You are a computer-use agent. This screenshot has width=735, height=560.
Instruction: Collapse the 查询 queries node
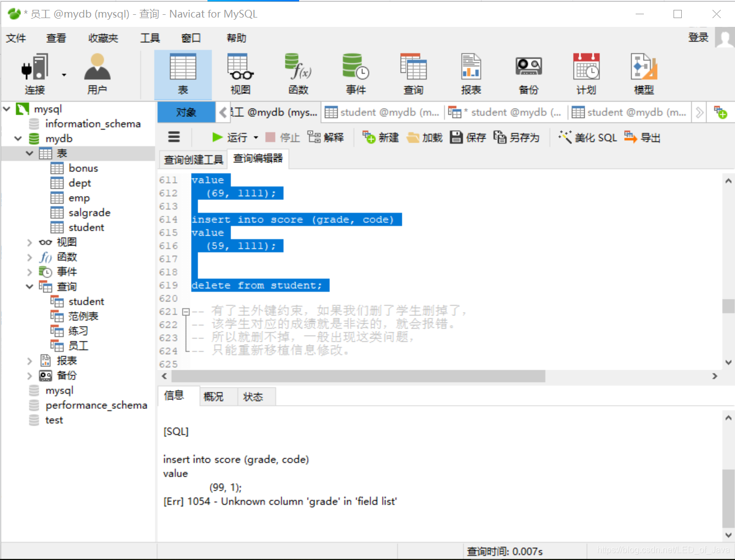coord(30,287)
